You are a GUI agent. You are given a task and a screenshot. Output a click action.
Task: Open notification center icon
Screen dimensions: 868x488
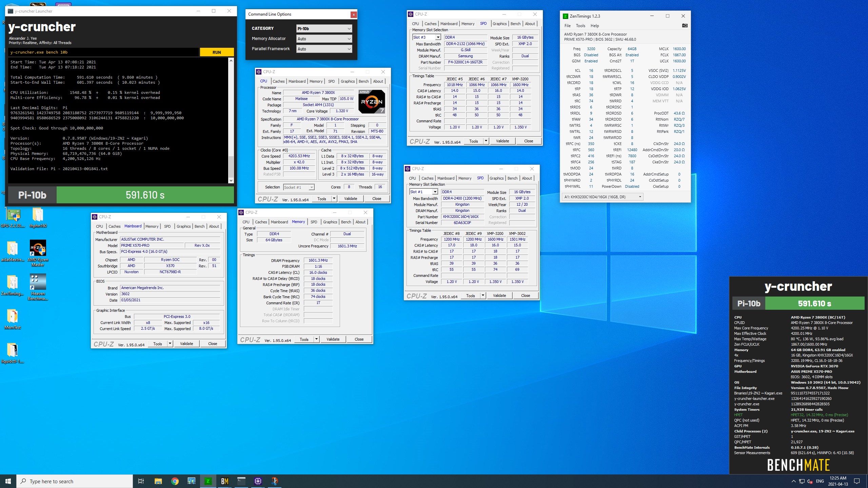tap(857, 481)
